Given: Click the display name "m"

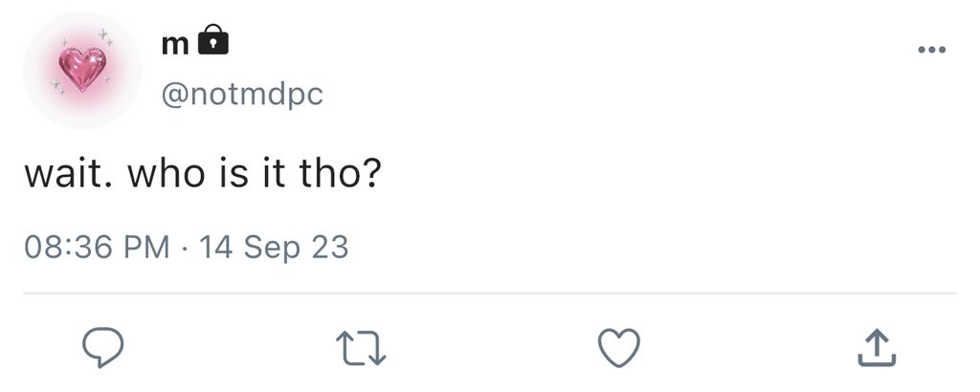Looking at the screenshot, I should [176, 44].
